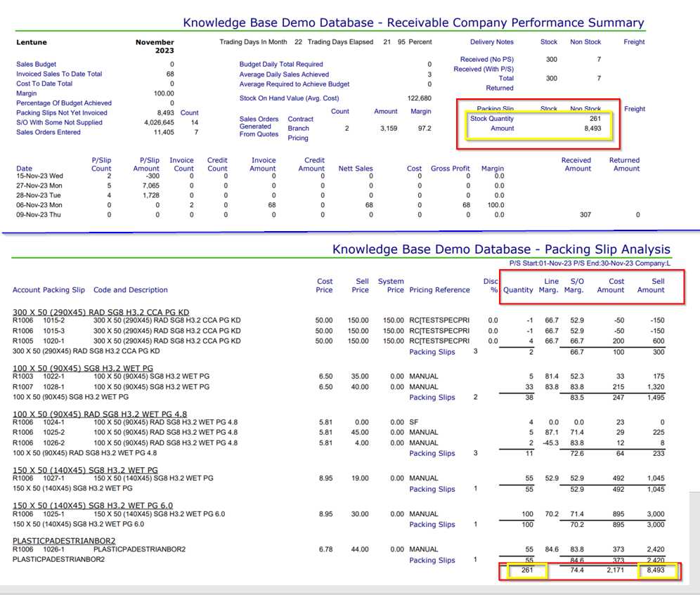
Task: Click the Sales Budget label
Action: tap(36, 64)
